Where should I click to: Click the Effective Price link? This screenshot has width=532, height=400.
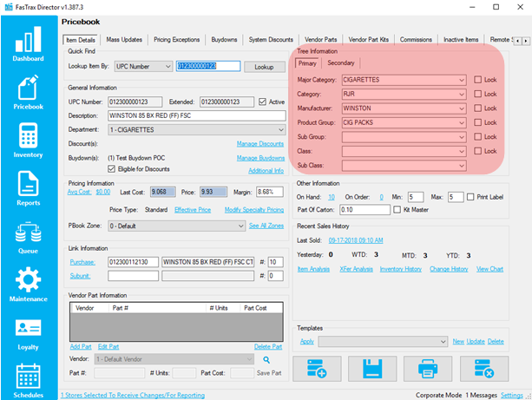(193, 210)
